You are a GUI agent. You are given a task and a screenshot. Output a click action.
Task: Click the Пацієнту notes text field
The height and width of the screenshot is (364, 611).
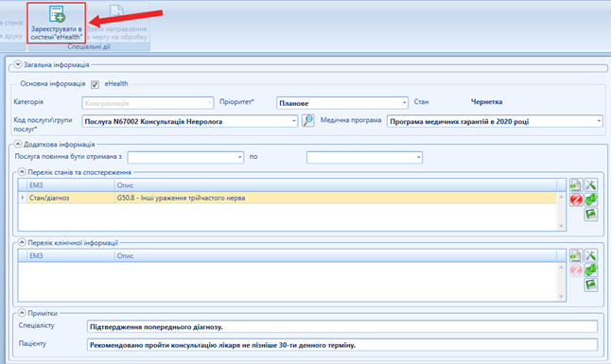tap(342, 345)
